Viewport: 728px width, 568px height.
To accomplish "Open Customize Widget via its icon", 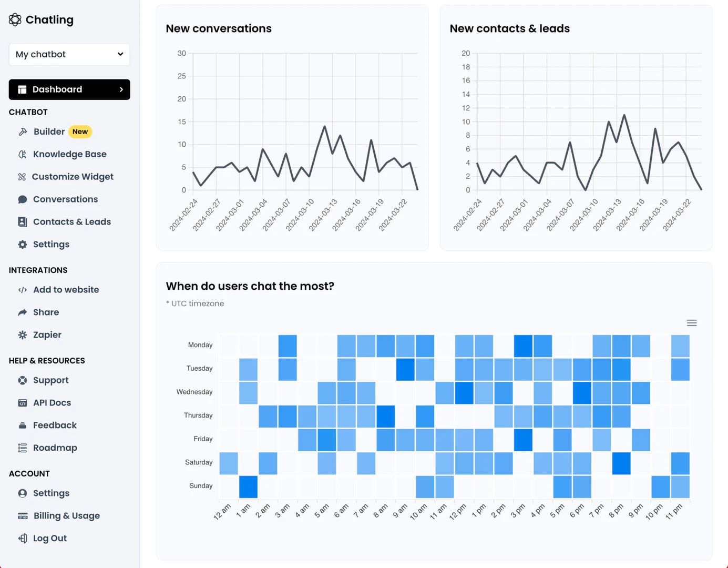I will tap(23, 177).
